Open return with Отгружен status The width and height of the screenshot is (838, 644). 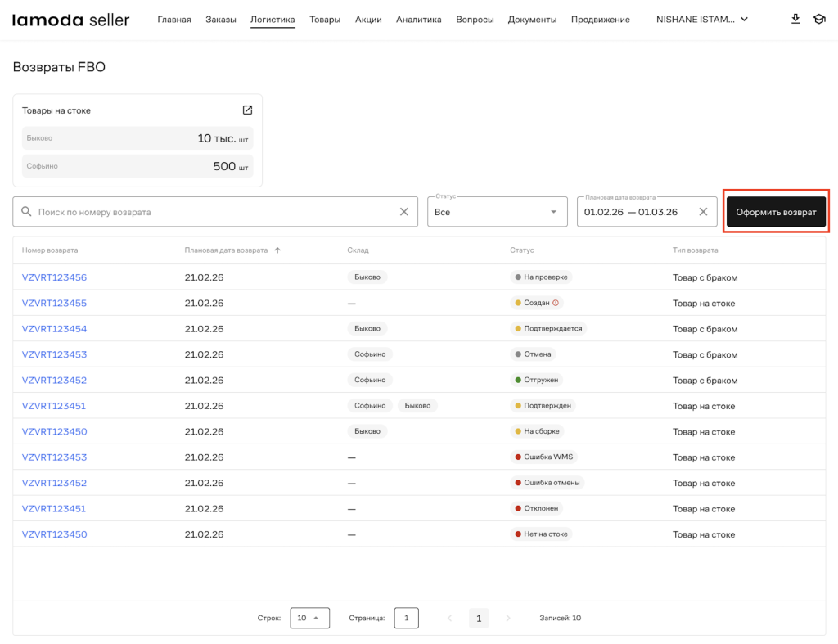(54, 380)
